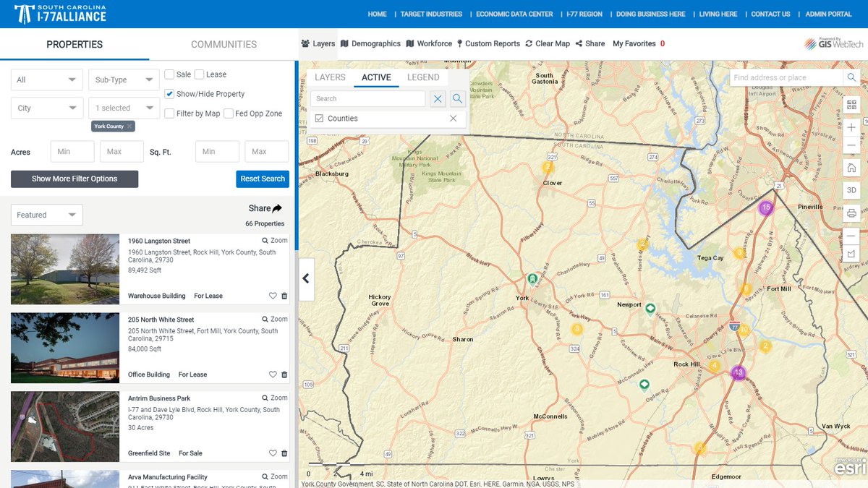Click green marker near Newport
Viewport: 868px width, 488px height.
[x=650, y=309]
